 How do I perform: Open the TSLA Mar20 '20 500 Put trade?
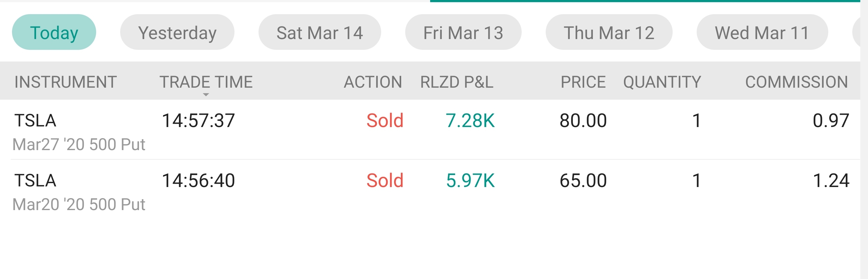79,192
